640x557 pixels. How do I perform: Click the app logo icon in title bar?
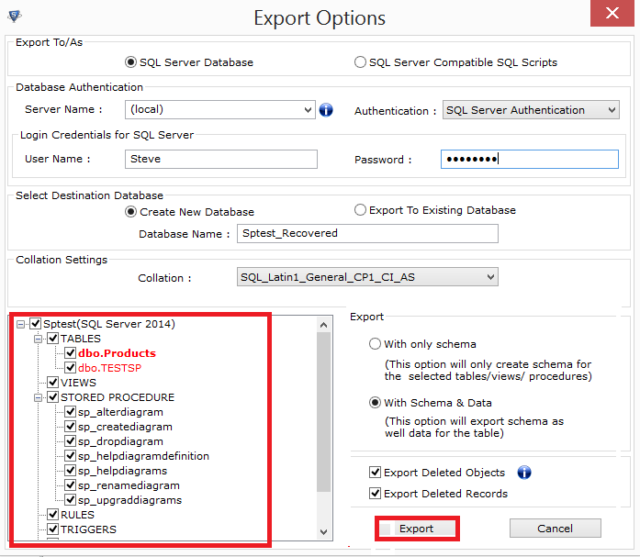[x=15, y=16]
